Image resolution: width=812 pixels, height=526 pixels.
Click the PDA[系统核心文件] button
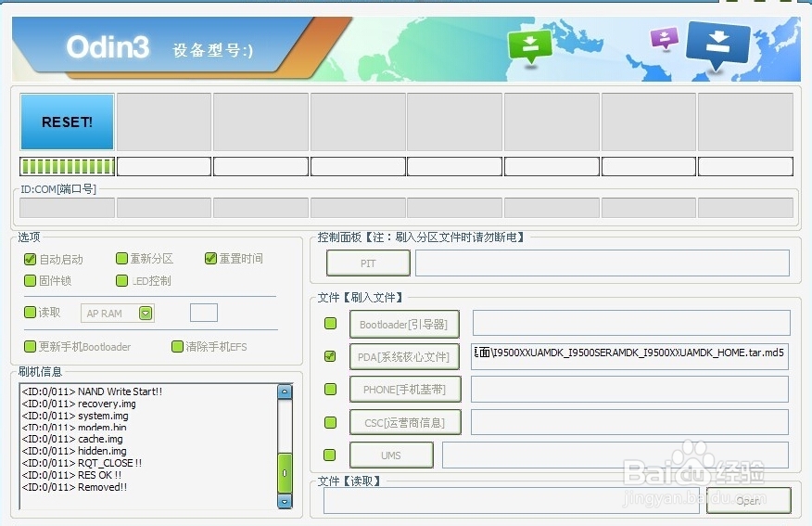tap(404, 356)
